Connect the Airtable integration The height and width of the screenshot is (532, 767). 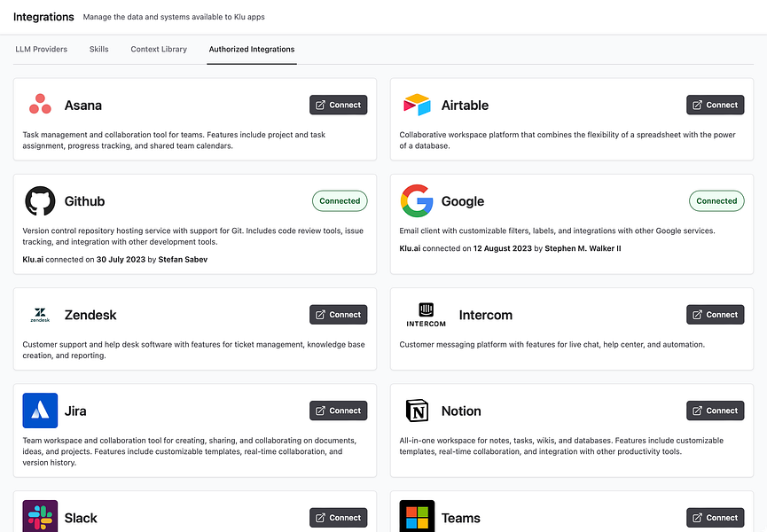[x=716, y=105]
